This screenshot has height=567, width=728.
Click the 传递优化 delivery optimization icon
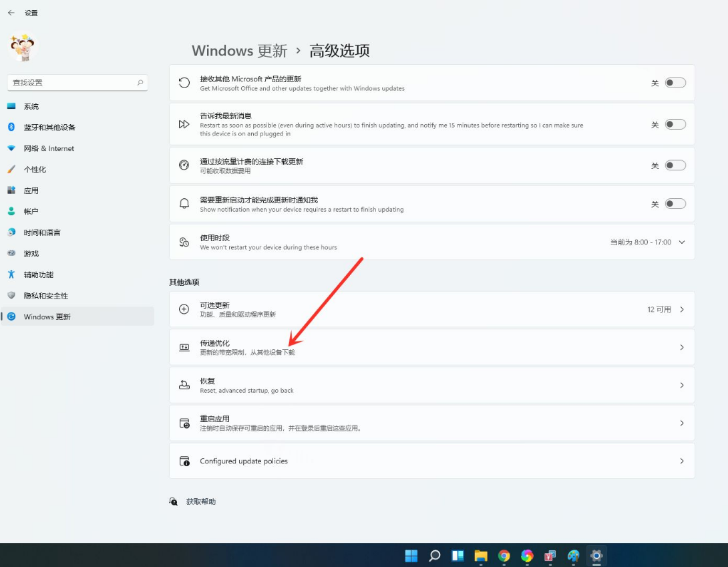pos(184,347)
